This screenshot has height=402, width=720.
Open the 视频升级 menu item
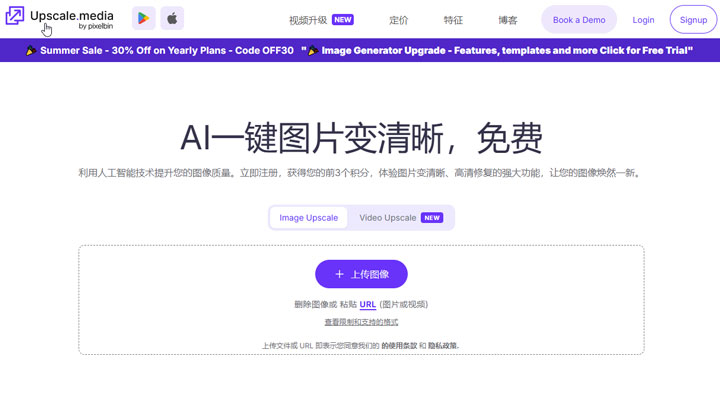pyautogui.click(x=308, y=20)
